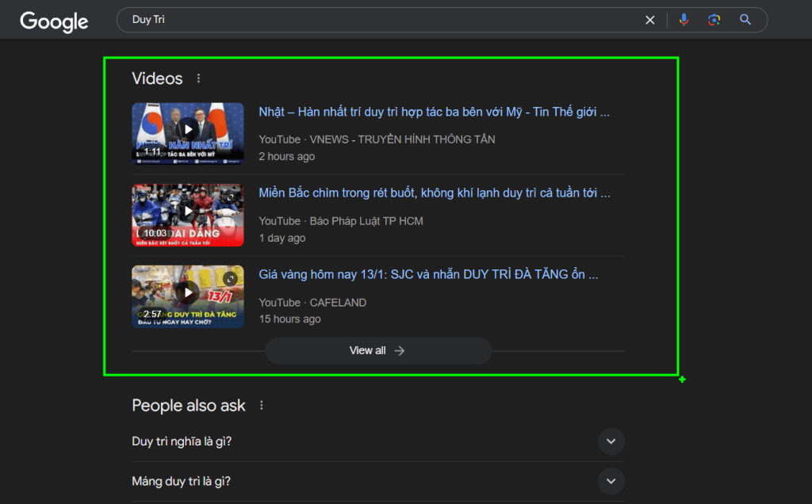Expand the question "Duy trì nghĩa là gì?"
The width and height of the screenshot is (812, 504).
tap(611, 441)
